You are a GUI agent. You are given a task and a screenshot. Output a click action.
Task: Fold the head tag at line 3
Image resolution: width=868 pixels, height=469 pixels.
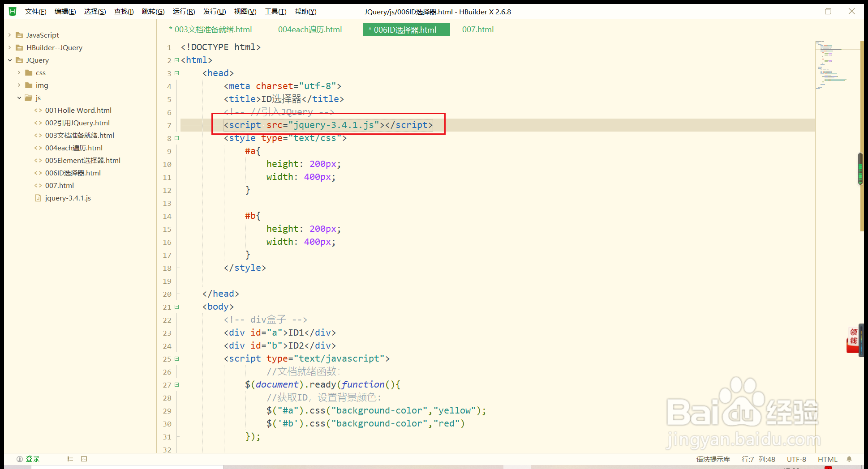click(177, 73)
